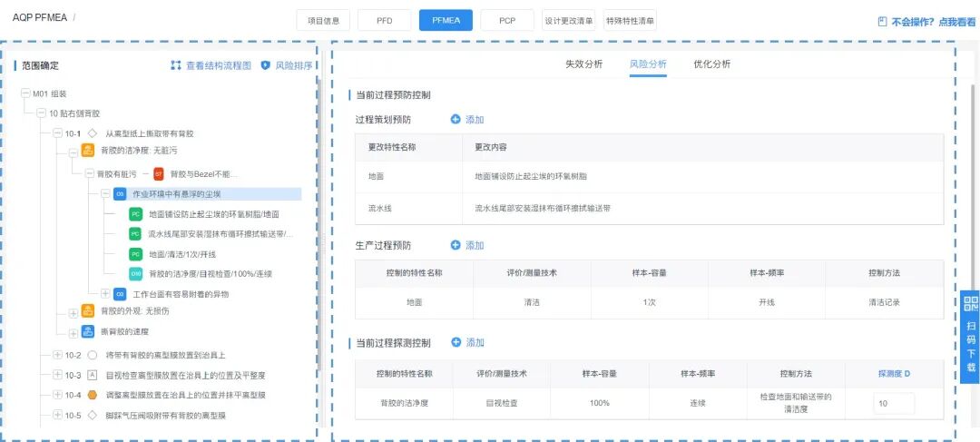The height and width of the screenshot is (442, 980).
Task: Click the 探测度 D column header
Action: [894, 374]
